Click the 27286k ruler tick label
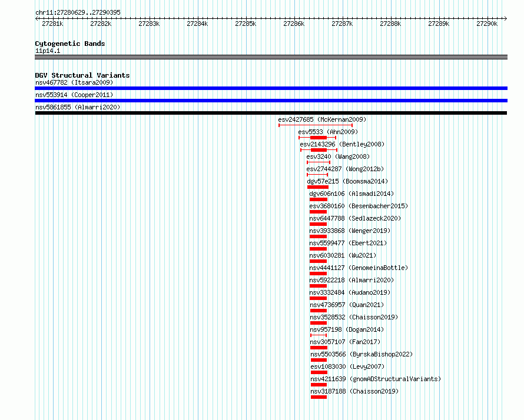 [x=294, y=24]
